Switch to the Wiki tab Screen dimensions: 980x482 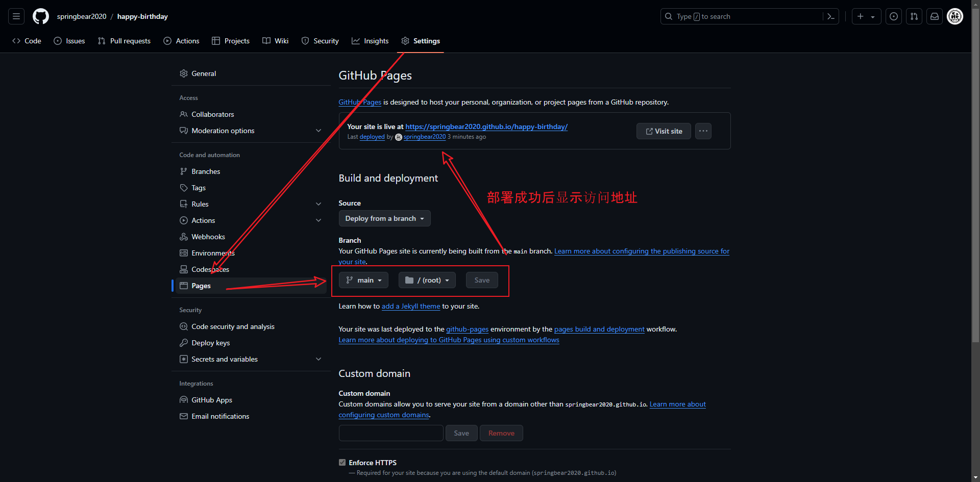click(276, 41)
